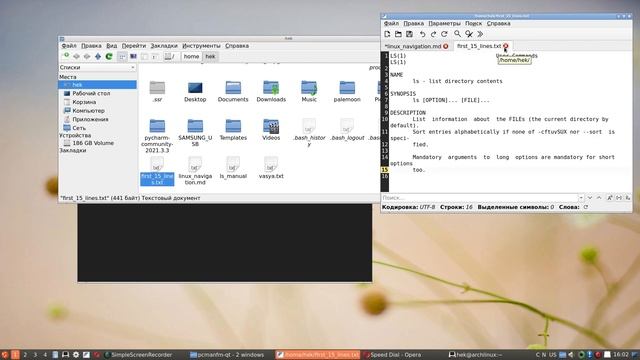Open file manager Закладки menu

tap(164, 46)
